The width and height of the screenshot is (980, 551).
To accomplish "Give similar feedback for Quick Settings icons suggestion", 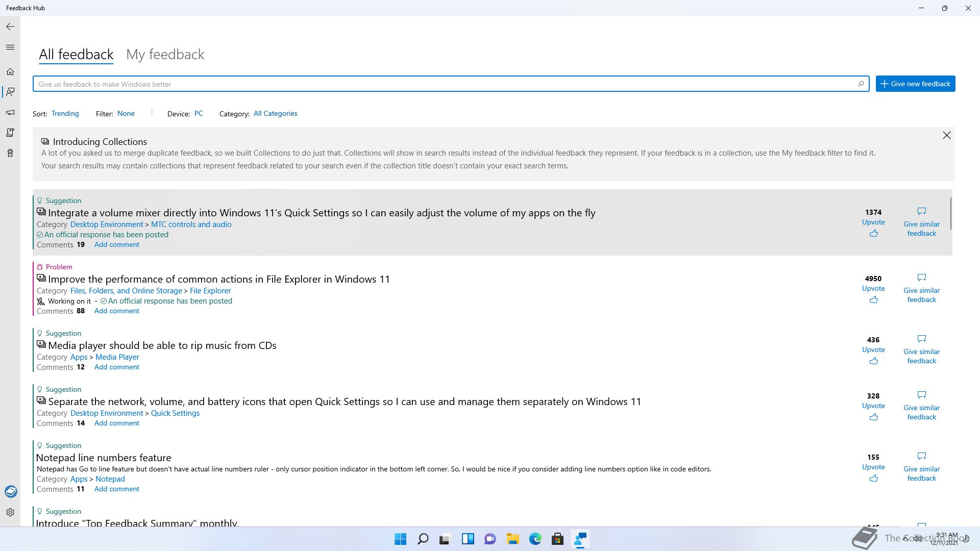I will click(x=921, y=406).
